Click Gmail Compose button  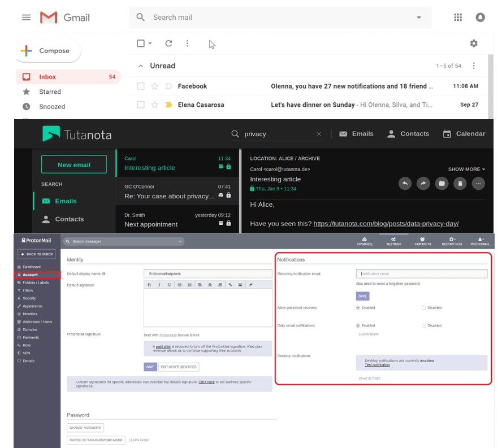pos(49,50)
